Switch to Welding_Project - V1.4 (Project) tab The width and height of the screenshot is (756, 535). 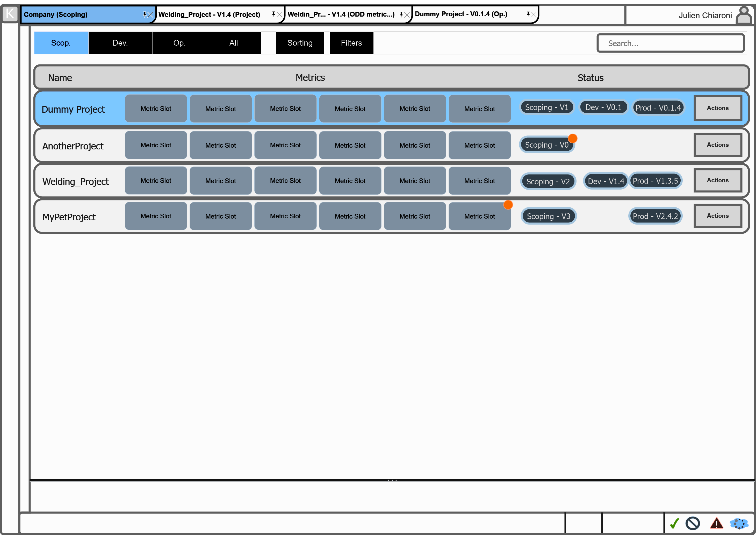(x=209, y=15)
